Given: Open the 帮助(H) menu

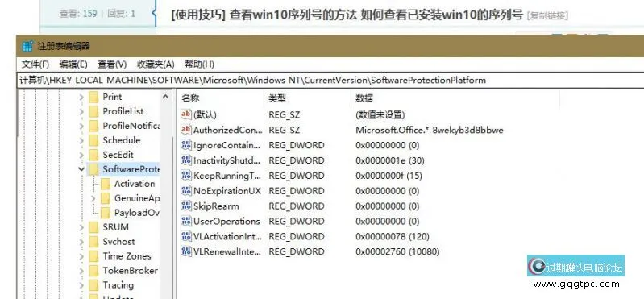Looking at the screenshot, I should [200, 64].
